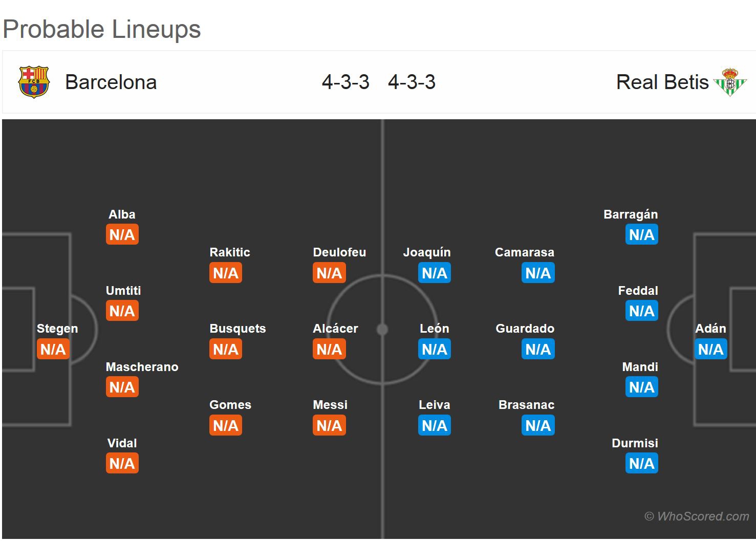Click Barcelona's 4-3-3 formation text
This screenshot has width=756, height=542.
345,82
